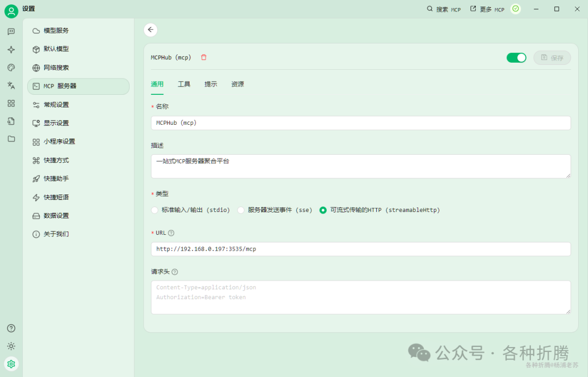Screen dimensions: 588x377
Task: Open the translate icon in left sidebar
Action: tap(11, 86)
